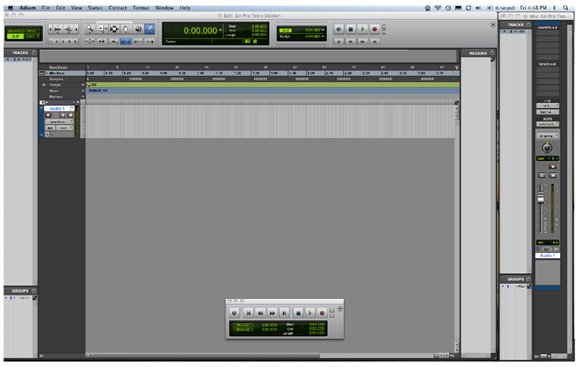Click the pan knob on Mix channel strip
This screenshot has width=580, height=367.
547,148
